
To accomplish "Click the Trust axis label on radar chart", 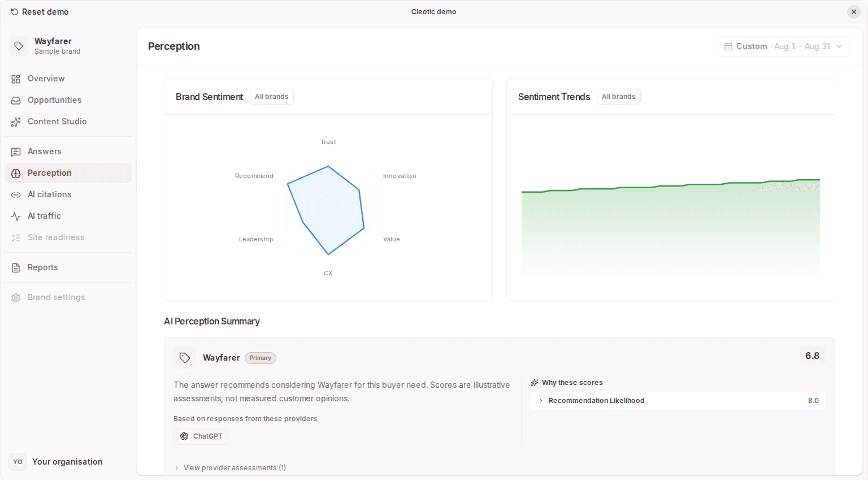I will coord(328,142).
